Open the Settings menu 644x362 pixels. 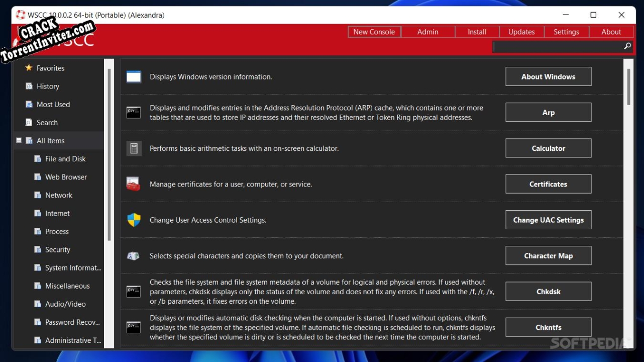click(x=566, y=31)
